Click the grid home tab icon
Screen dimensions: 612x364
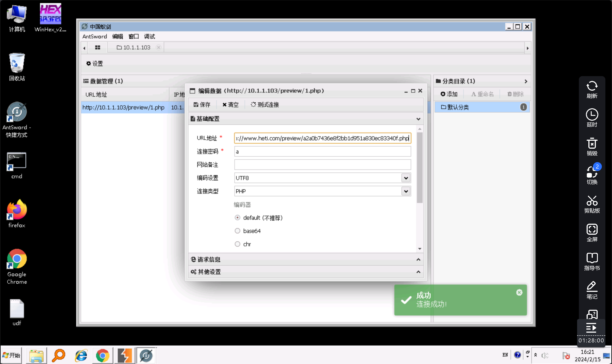pyautogui.click(x=97, y=48)
